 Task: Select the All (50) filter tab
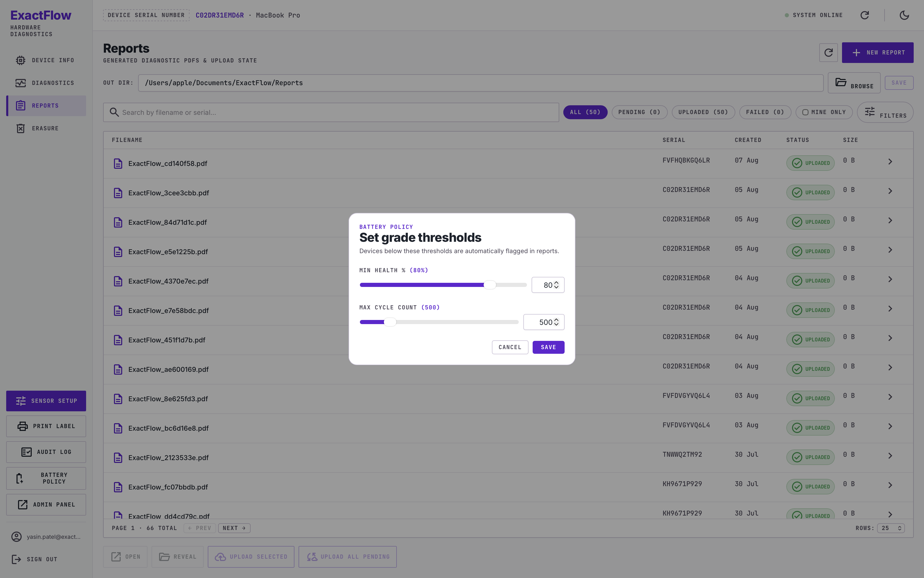[x=585, y=113]
